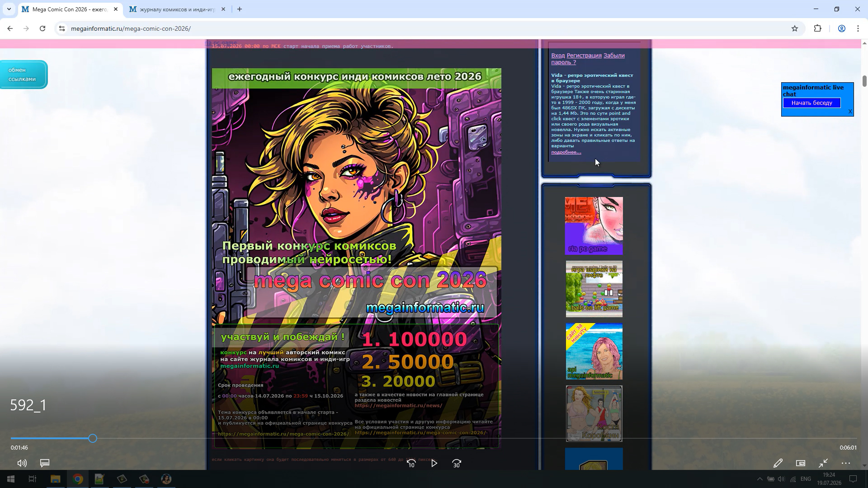This screenshot has width=868, height=488.
Task: Open the green notepad app on the taskbar
Action: point(99,479)
